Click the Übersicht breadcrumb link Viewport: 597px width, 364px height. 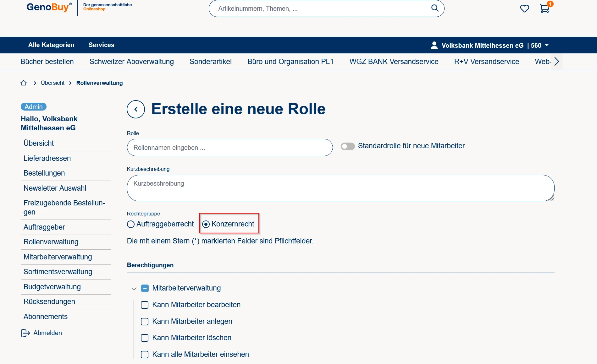53,83
